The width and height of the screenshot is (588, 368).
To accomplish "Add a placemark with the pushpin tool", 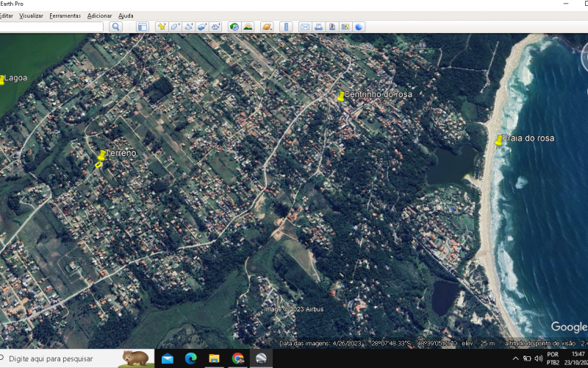I will (162, 26).
